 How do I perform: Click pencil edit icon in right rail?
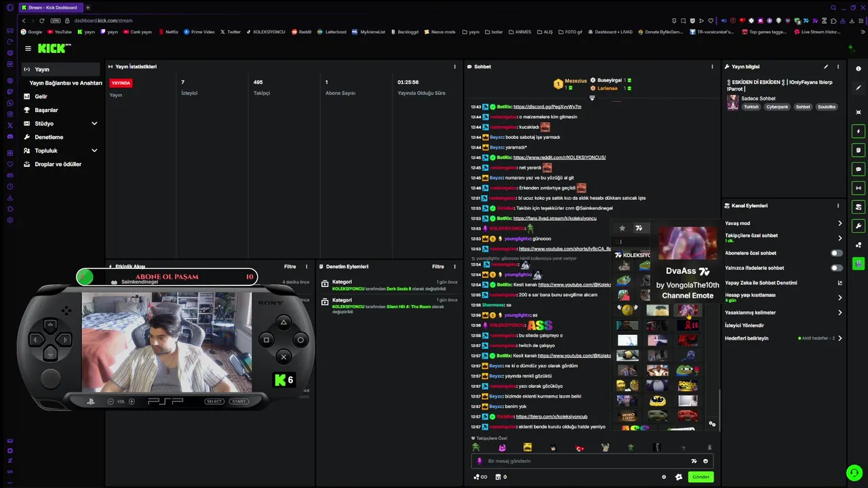click(859, 87)
